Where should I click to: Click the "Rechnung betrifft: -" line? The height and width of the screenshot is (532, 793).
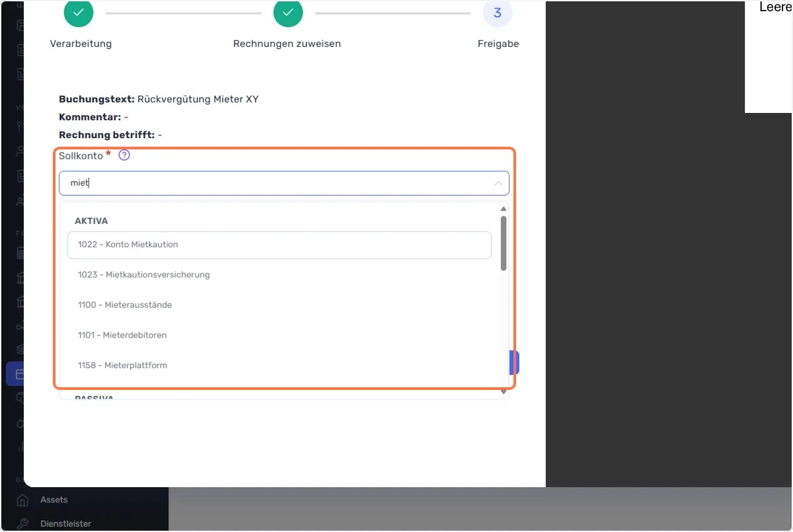[x=110, y=135]
